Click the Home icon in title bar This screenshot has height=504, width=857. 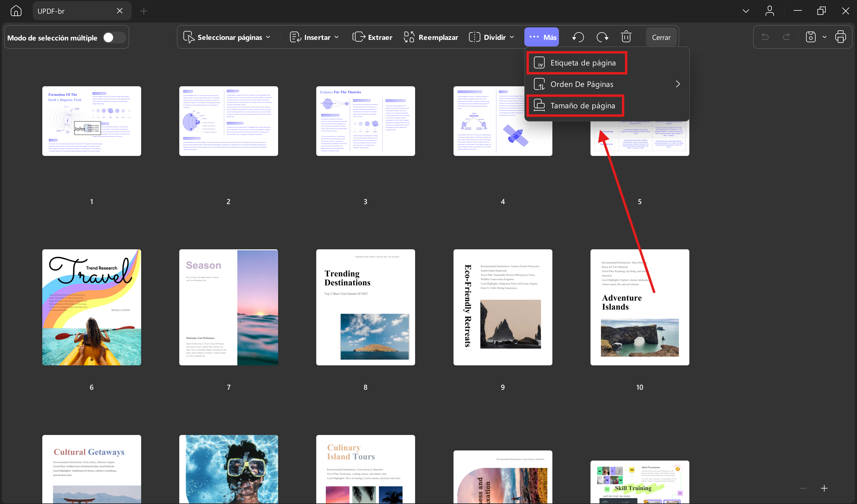tap(16, 11)
